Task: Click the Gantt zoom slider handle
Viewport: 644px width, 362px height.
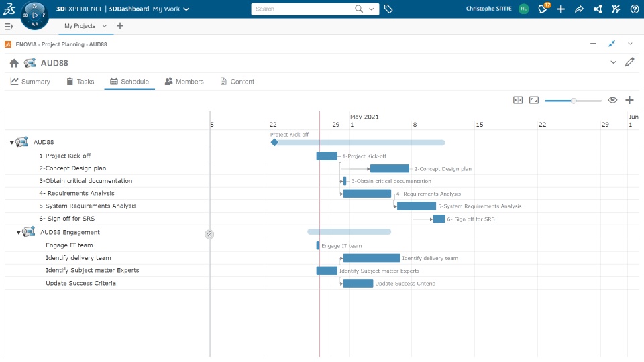Action: (x=574, y=100)
